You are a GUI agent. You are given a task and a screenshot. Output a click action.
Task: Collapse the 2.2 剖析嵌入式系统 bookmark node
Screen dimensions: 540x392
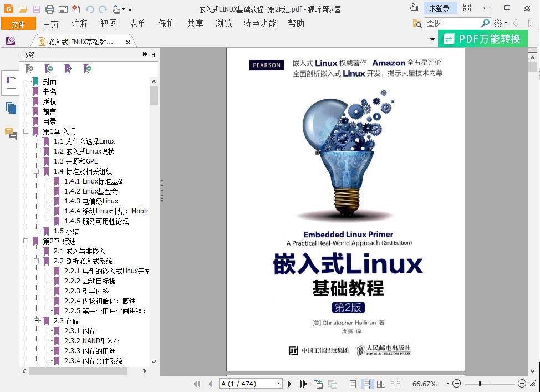pyautogui.click(x=36, y=261)
